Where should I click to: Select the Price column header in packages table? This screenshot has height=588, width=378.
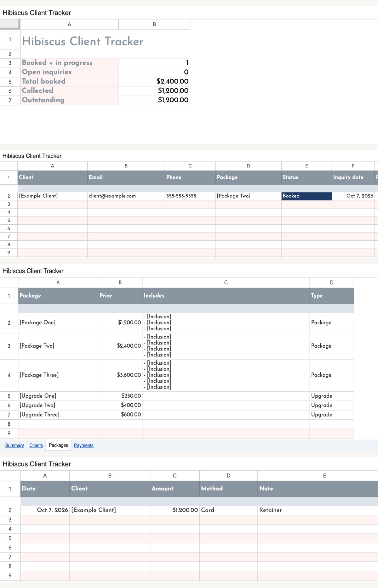tap(120, 295)
